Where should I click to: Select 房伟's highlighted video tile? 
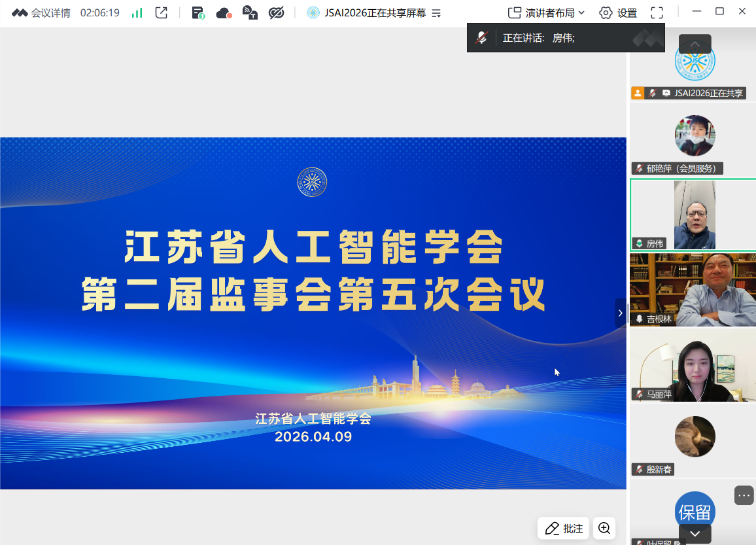click(692, 215)
